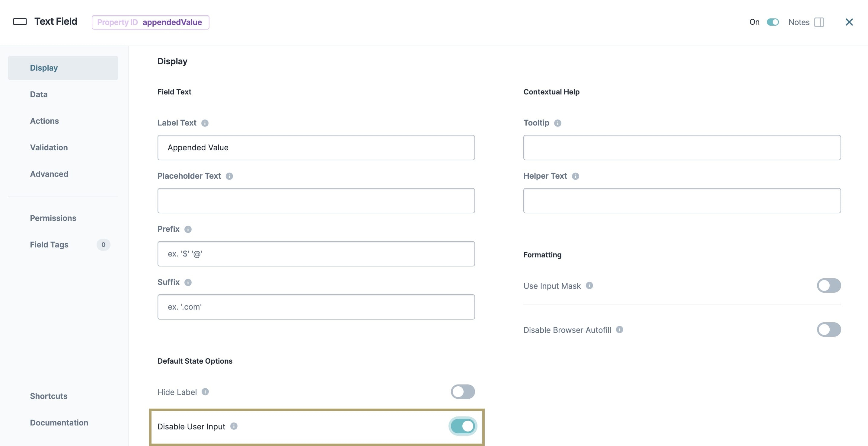Open the Shortcuts link
Image resolution: width=868 pixels, height=446 pixels.
49,396
